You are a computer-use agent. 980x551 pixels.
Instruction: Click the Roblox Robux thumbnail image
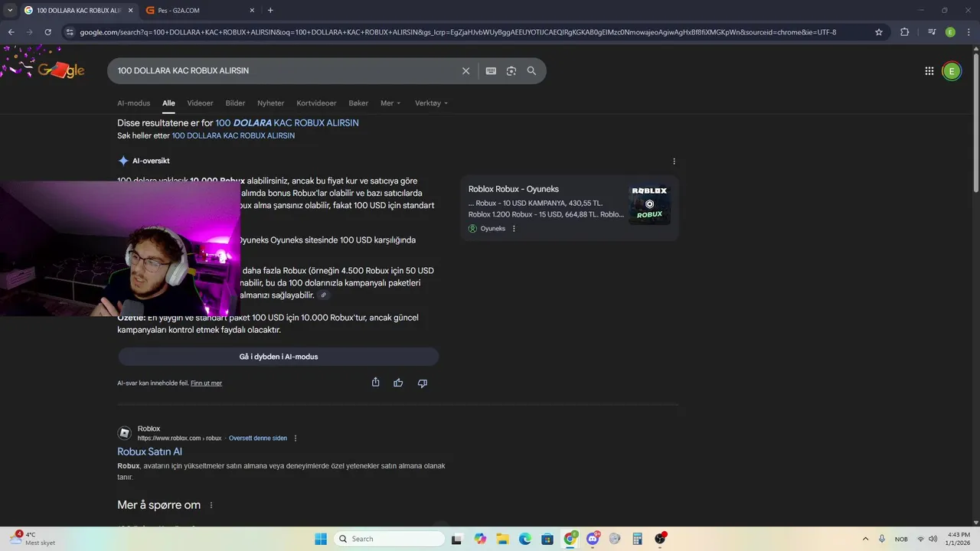coord(649,204)
